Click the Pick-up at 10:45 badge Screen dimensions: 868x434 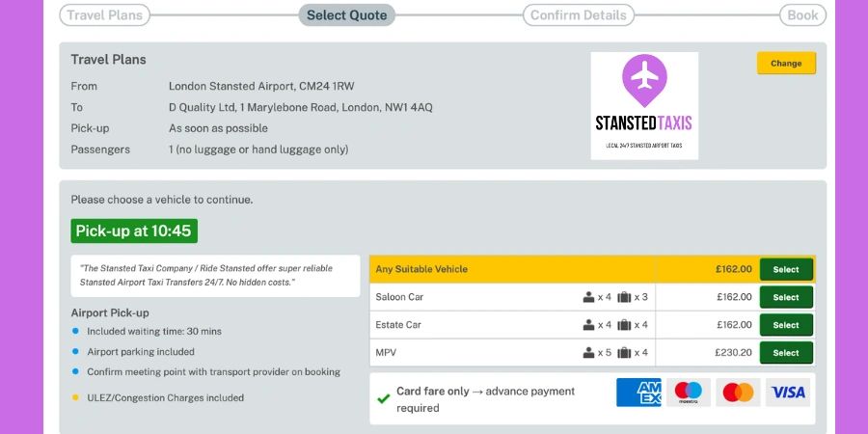(134, 231)
